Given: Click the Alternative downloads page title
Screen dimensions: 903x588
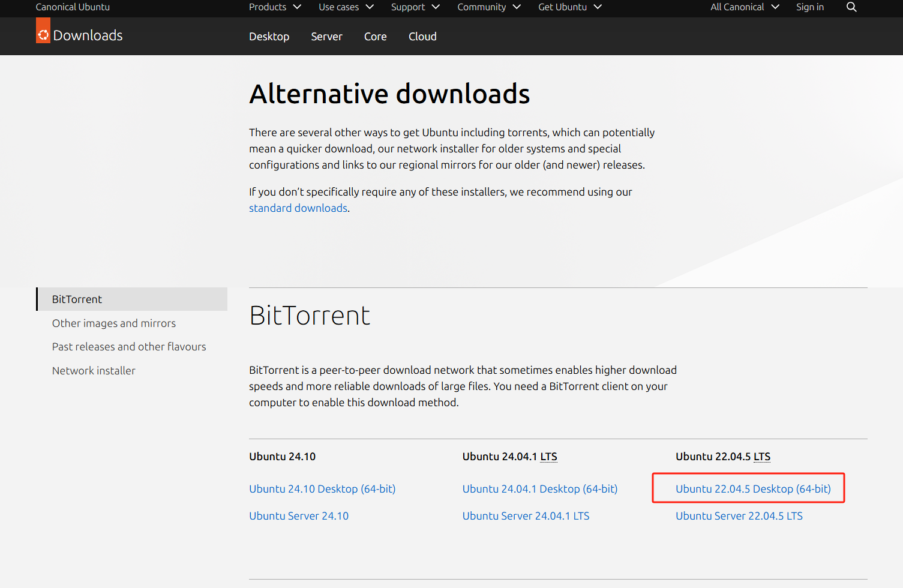Looking at the screenshot, I should (389, 94).
